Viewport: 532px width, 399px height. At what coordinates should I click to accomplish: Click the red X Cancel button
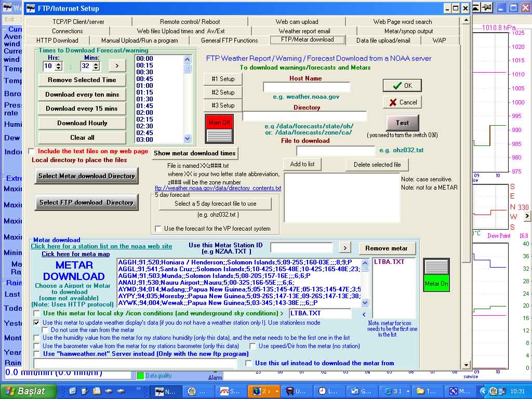coord(402,102)
